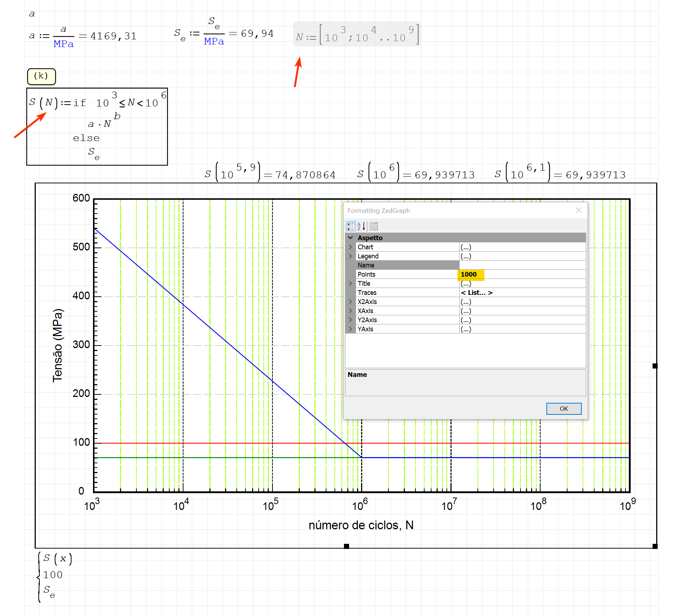Click the S(N) piecewise function definition
The width and height of the screenshot is (681, 616).
coord(97,126)
